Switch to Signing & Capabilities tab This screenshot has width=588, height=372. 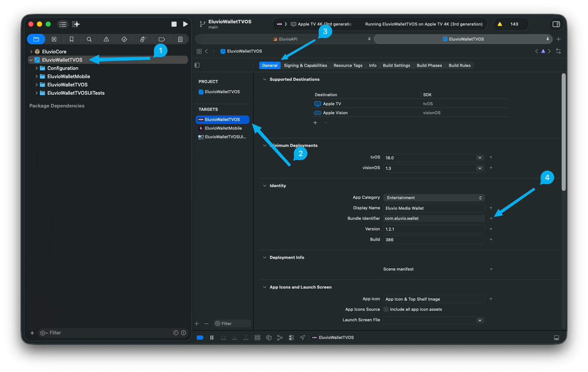click(305, 65)
